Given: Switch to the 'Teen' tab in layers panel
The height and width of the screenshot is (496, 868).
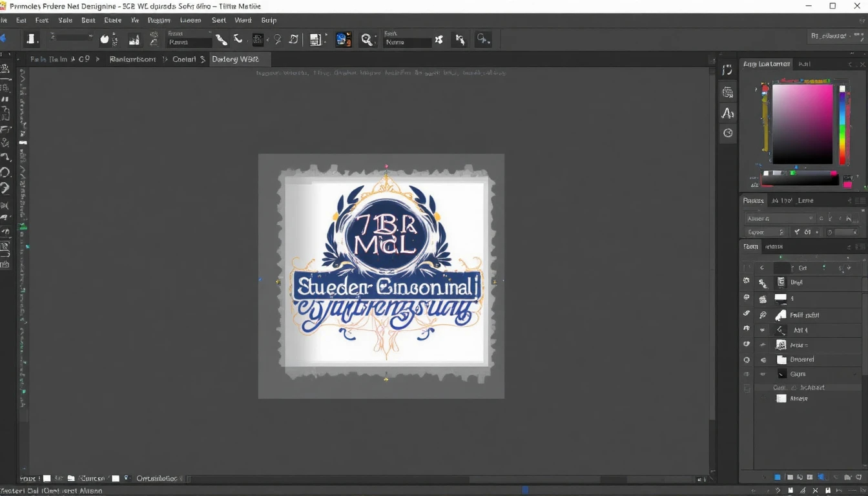Looking at the screenshot, I should [x=750, y=247].
